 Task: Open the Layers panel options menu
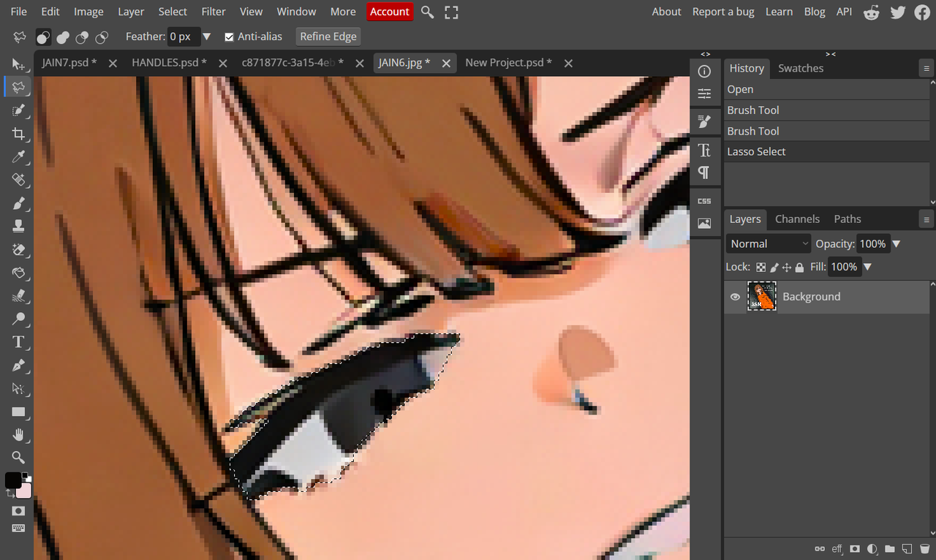[x=926, y=219]
